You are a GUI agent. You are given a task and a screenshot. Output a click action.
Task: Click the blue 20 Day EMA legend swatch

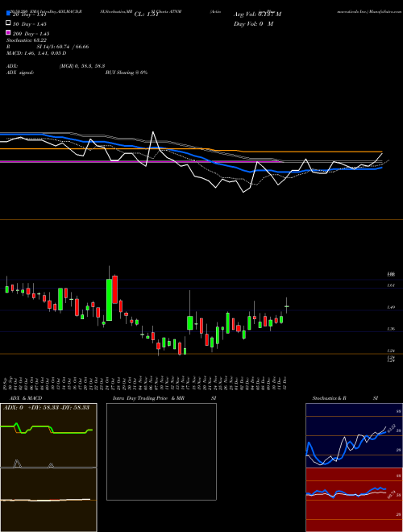8,14
